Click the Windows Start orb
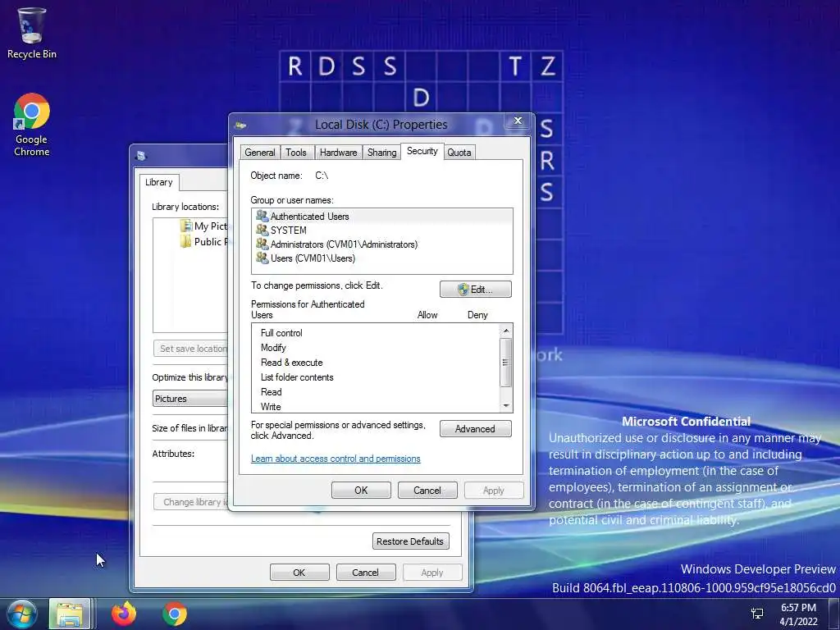 pos(22,614)
